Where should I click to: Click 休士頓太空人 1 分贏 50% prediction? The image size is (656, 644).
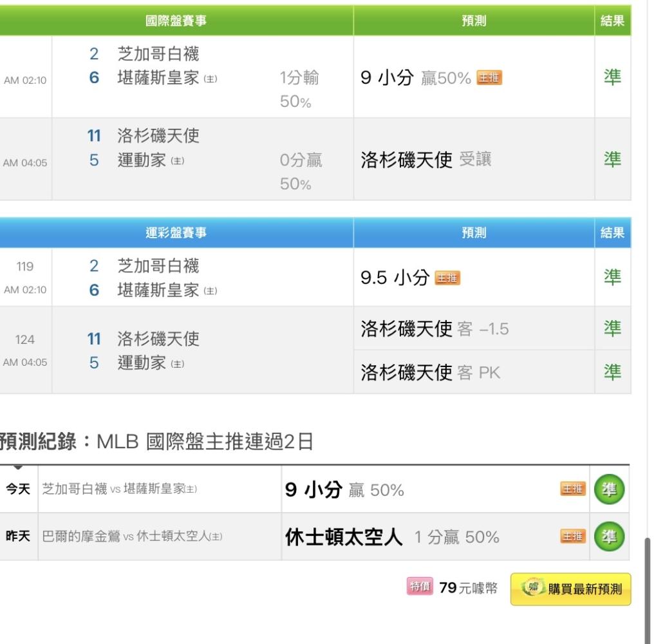pyautogui.click(x=392, y=537)
